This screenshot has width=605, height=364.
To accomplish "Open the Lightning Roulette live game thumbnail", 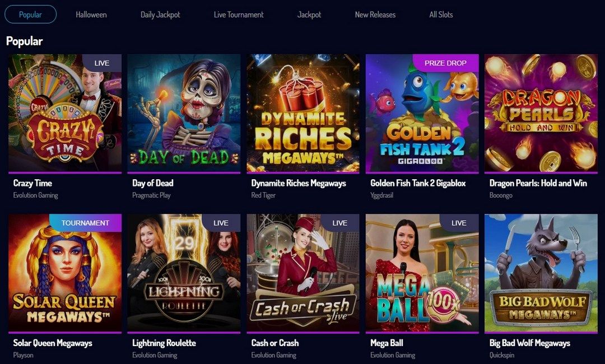I will point(184,273).
